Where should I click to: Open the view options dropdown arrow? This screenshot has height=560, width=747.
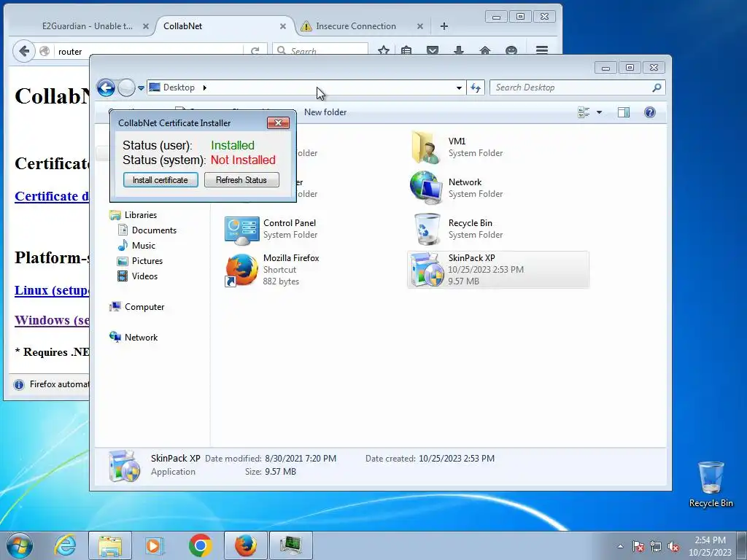tap(600, 112)
